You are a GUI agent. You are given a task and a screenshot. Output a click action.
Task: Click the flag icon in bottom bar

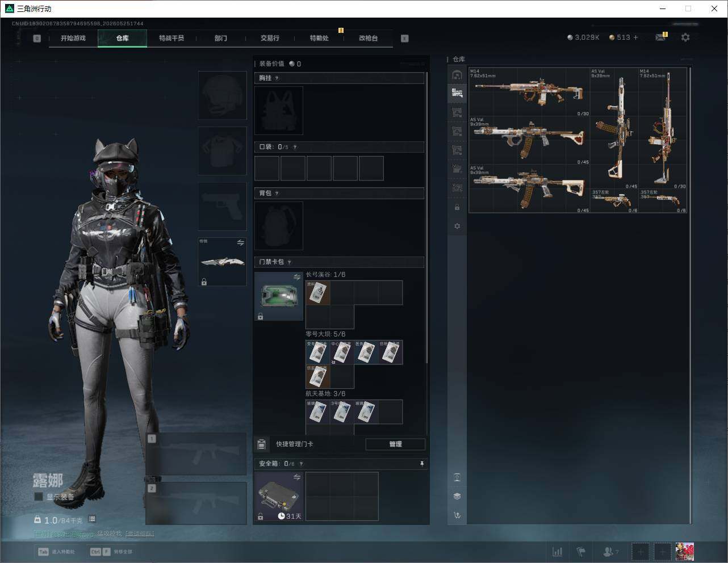pos(581,552)
